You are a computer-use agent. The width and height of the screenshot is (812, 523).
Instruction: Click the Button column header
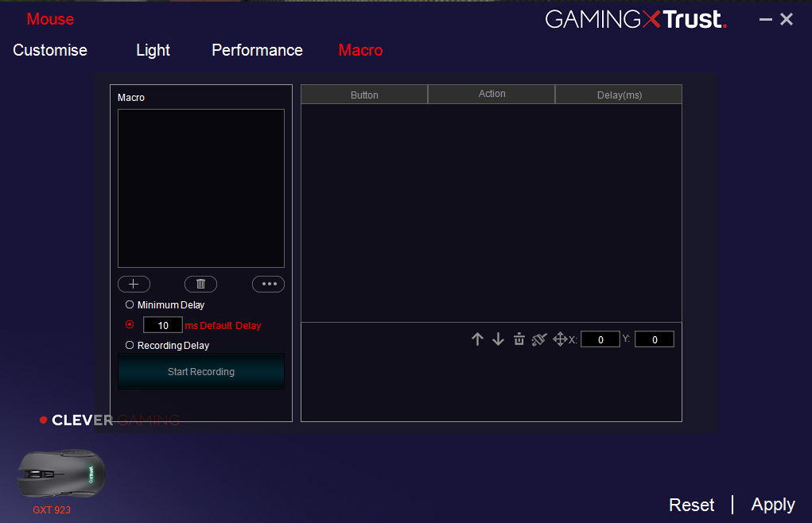[x=364, y=95]
